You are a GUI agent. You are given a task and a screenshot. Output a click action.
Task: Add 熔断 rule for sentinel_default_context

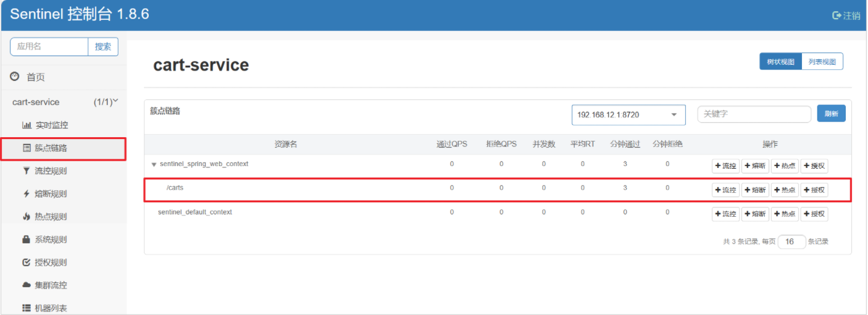point(755,214)
